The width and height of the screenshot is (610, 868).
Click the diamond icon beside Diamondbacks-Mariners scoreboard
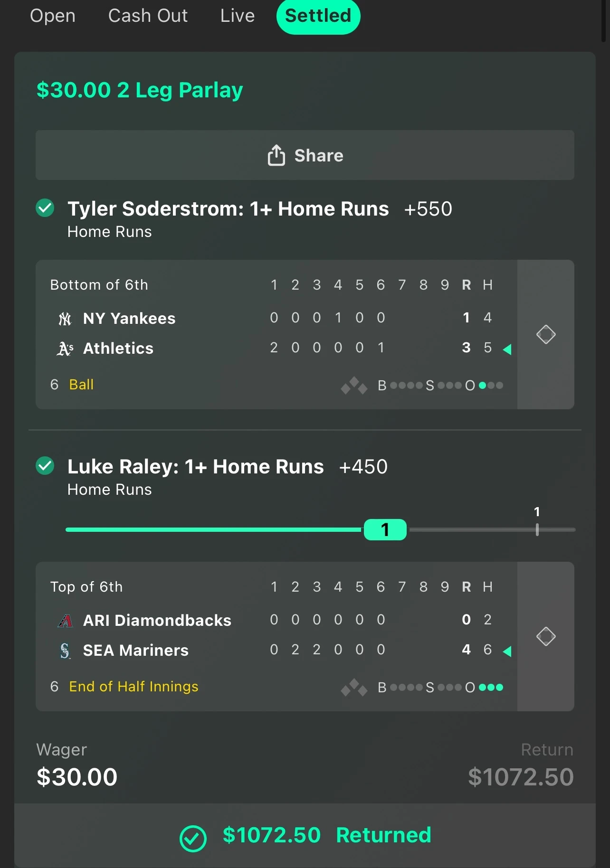point(546,636)
